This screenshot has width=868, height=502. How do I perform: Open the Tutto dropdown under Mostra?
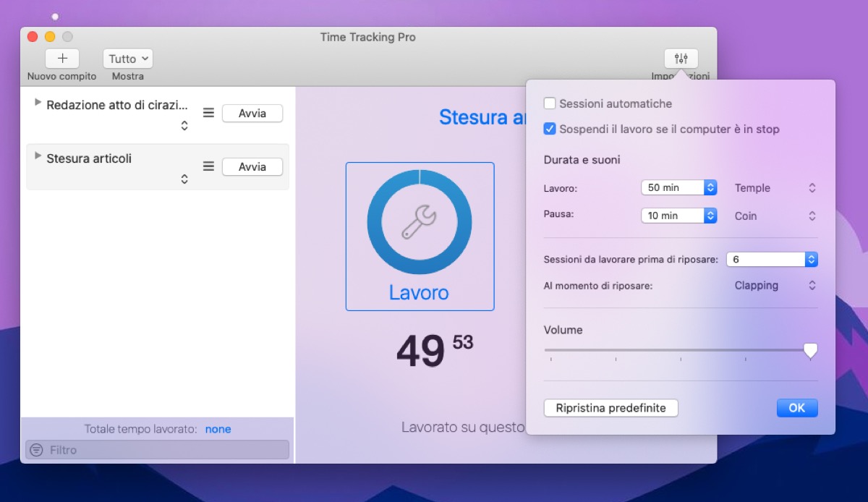tap(127, 59)
